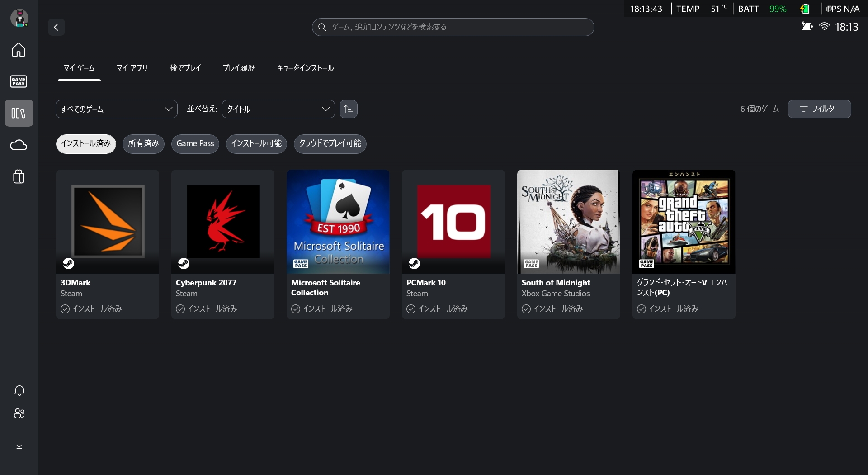Enable the 所有済み filter pill
This screenshot has height=475, width=868.
[x=143, y=144]
